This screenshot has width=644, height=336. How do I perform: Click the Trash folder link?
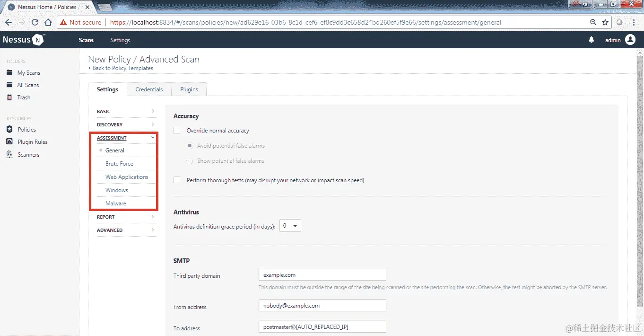pos(24,97)
